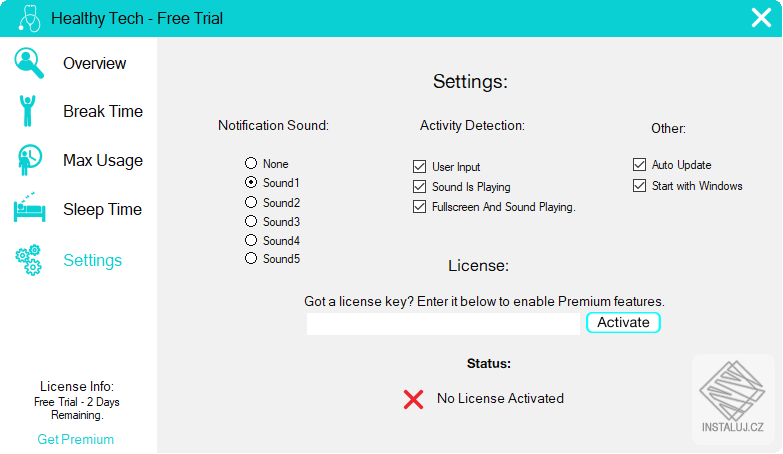Toggle Fullscreen And Sound Playing checkbox
The image size is (783, 454).
420,207
